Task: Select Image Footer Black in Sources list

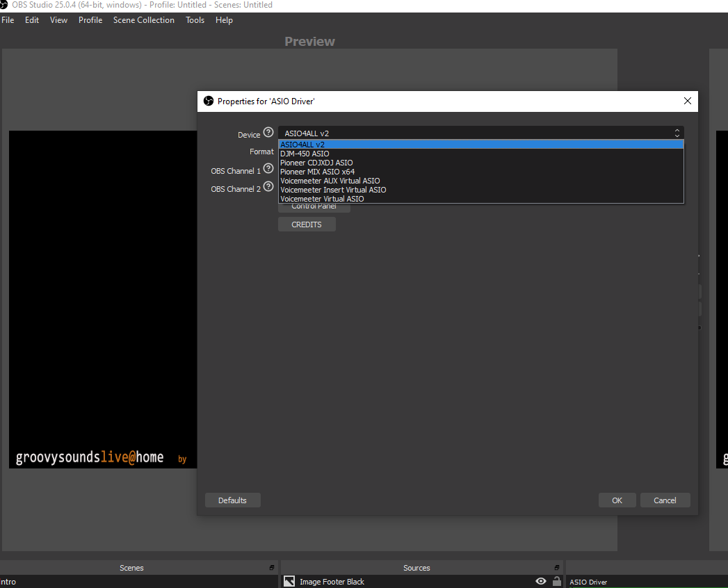Action: click(421, 582)
